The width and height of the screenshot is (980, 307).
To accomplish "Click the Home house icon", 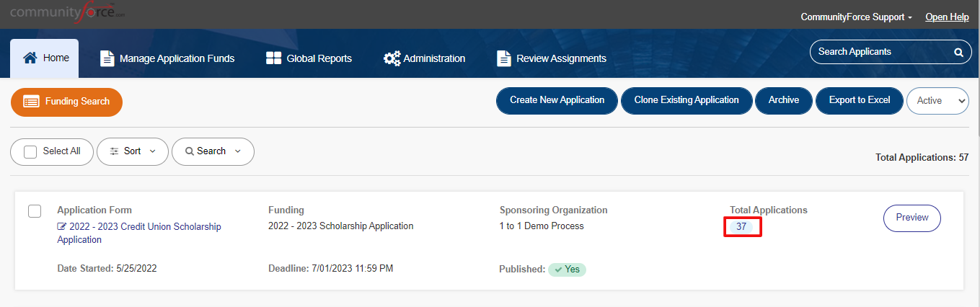I will point(30,58).
